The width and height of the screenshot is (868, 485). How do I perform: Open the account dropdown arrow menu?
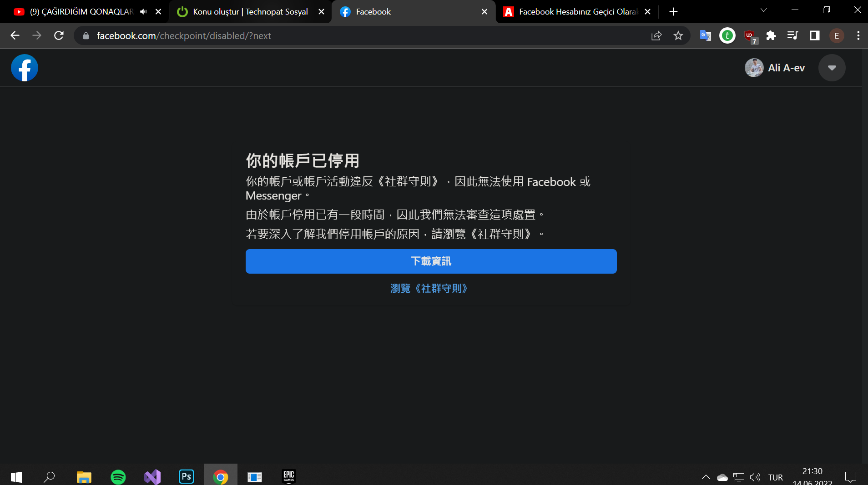tap(832, 68)
